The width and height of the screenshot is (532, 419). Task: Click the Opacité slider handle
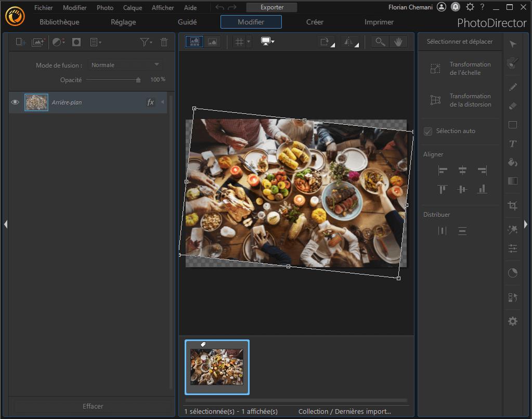(x=138, y=80)
